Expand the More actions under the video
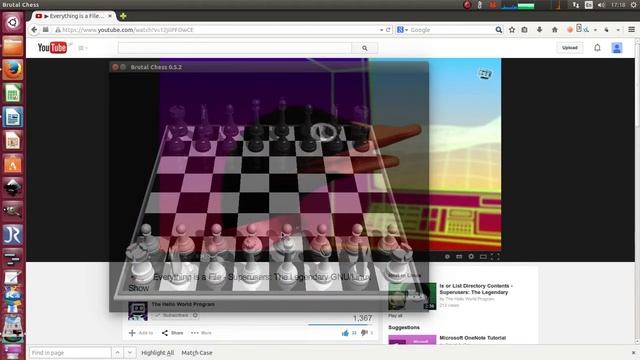This screenshot has width=640, height=360. (201, 333)
